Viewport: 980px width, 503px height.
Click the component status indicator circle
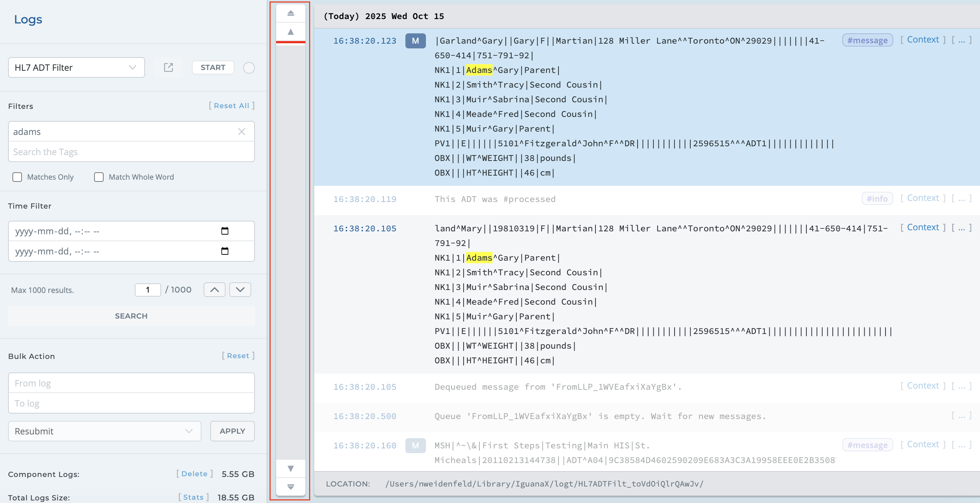tap(249, 68)
